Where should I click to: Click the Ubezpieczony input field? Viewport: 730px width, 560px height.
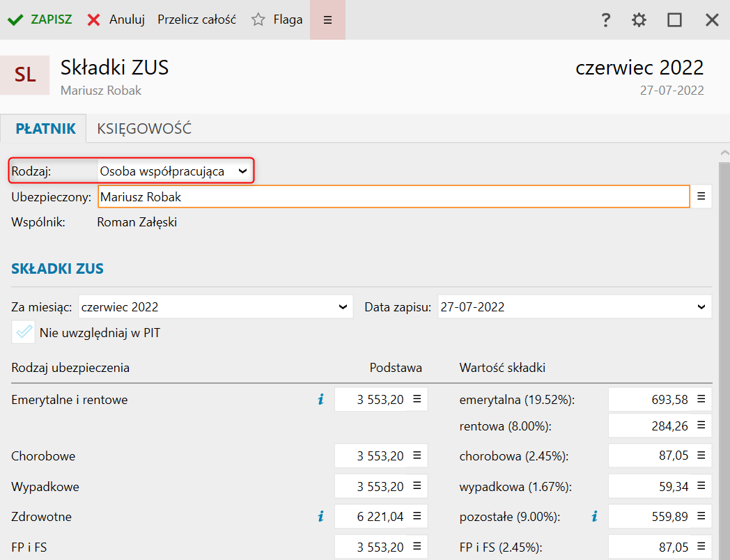click(x=394, y=197)
